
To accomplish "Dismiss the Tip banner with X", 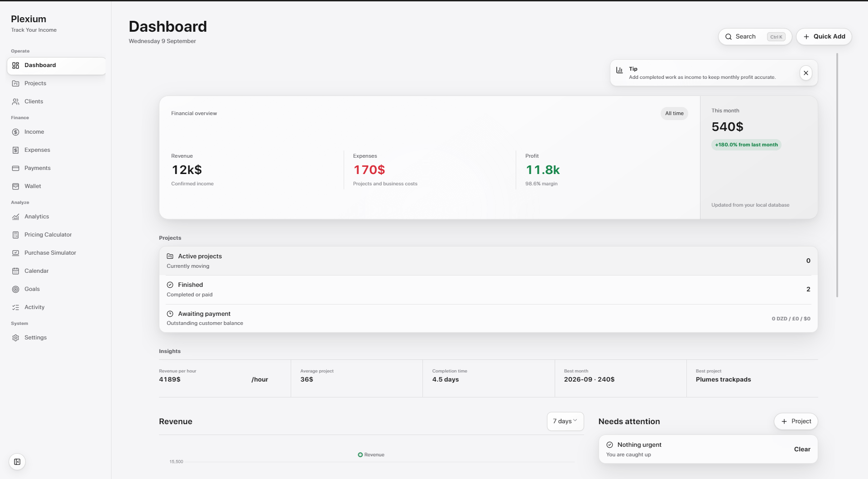I will pyautogui.click(x=806, y=73).
